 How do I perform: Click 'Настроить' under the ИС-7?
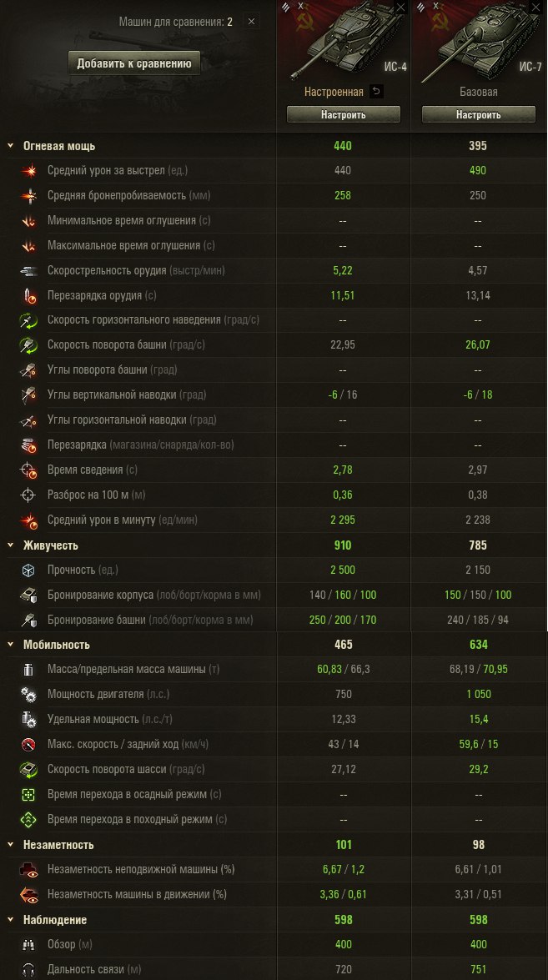[478, 115]
